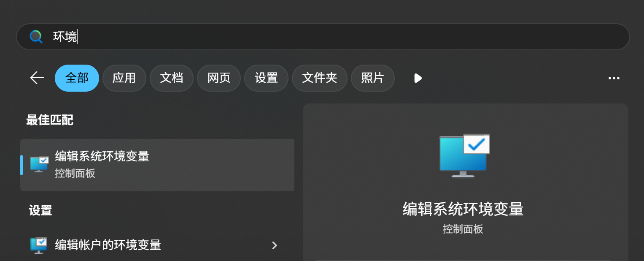Open the three-dot options menu
Viewport: 644px width, 261px height.
(614, 78)
